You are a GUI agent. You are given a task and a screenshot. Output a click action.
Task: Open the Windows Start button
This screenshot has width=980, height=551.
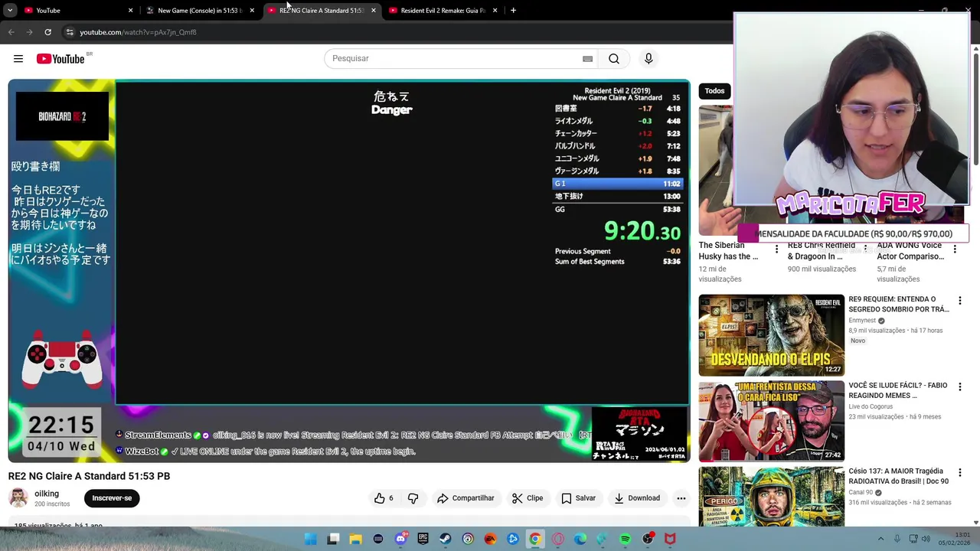click(x=310, y=540)
